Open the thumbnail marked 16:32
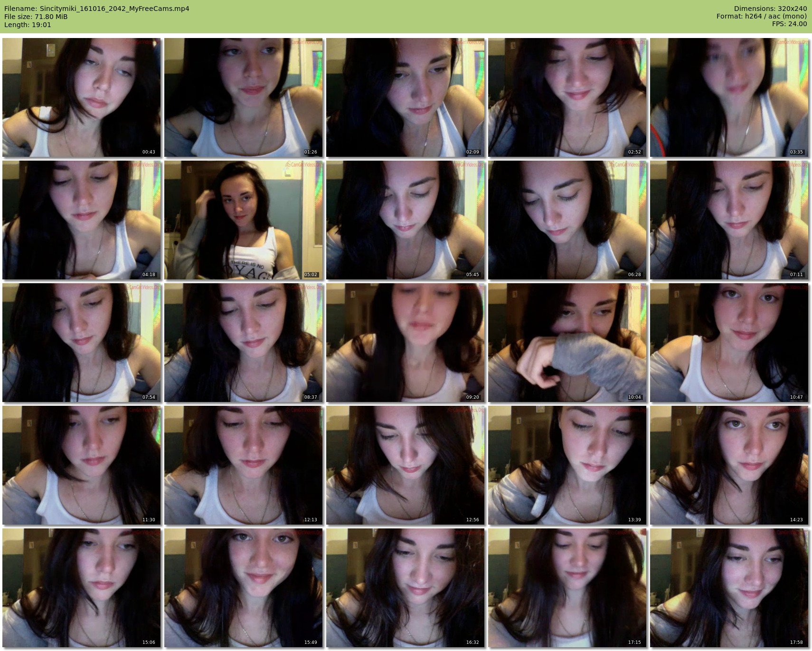This screenshot has width=812, height=651. pos(405,588)
